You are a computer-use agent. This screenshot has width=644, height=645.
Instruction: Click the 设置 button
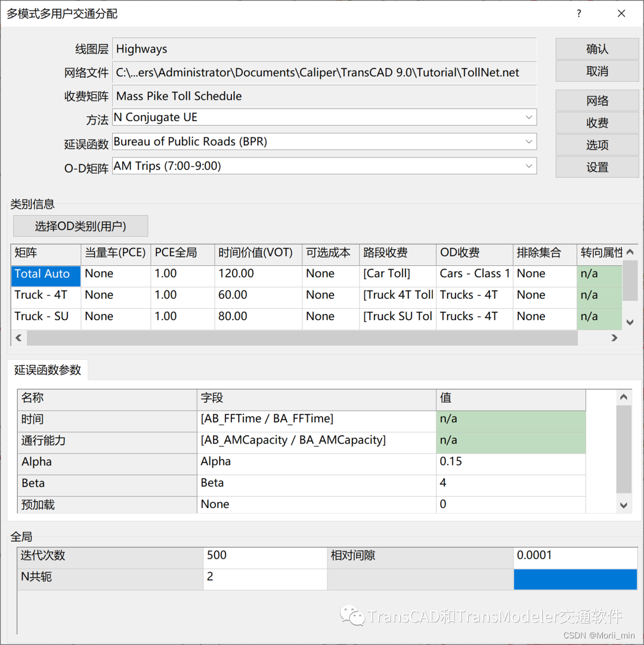(596, 167)
